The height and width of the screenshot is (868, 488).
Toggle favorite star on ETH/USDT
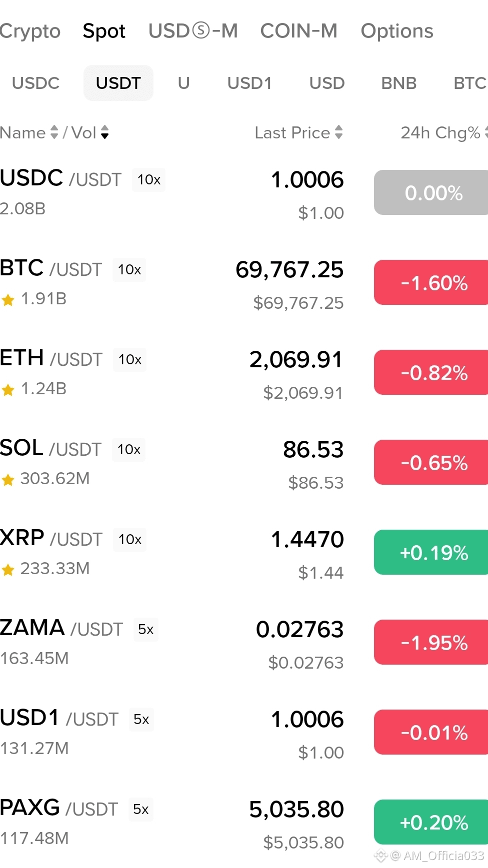coord(8,390)
